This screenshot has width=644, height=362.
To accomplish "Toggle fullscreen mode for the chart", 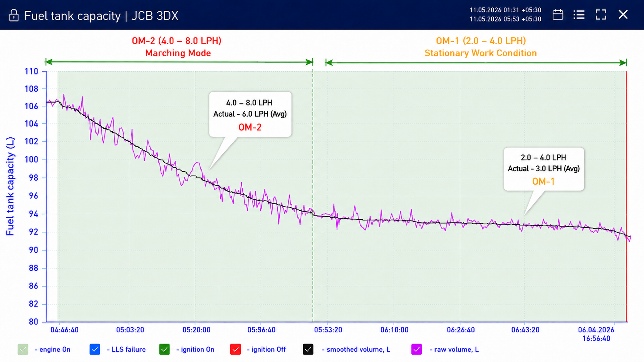I will click(x=601, y=15).
